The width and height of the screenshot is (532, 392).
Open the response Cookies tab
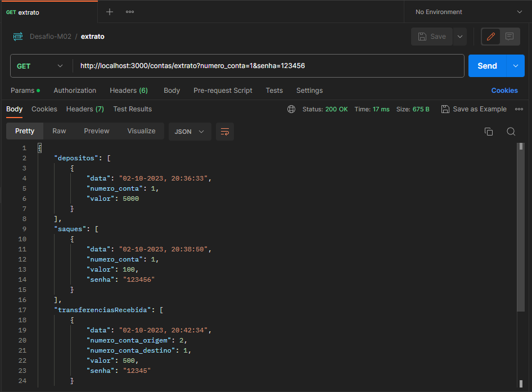point(44,109)
